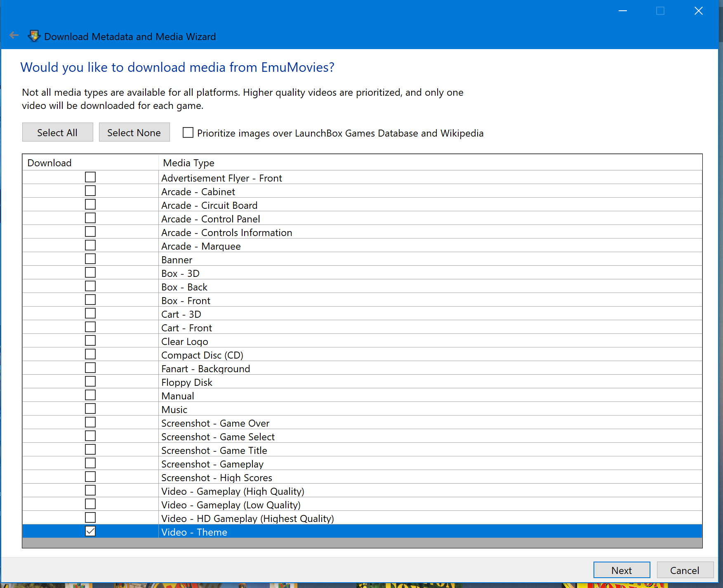Select 'Fanart - Background' row text
The width and height of the screenshot is (723, 588).
[x=205, y=369]
